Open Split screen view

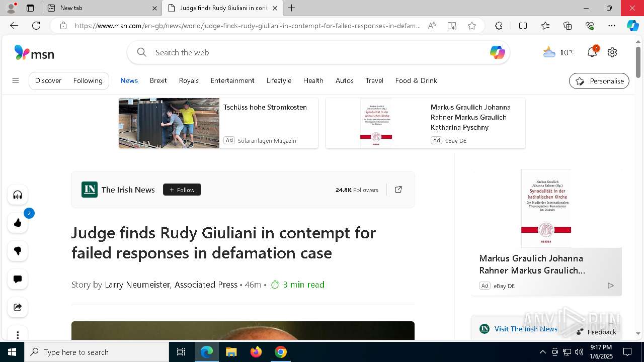(x=523, y=26)
